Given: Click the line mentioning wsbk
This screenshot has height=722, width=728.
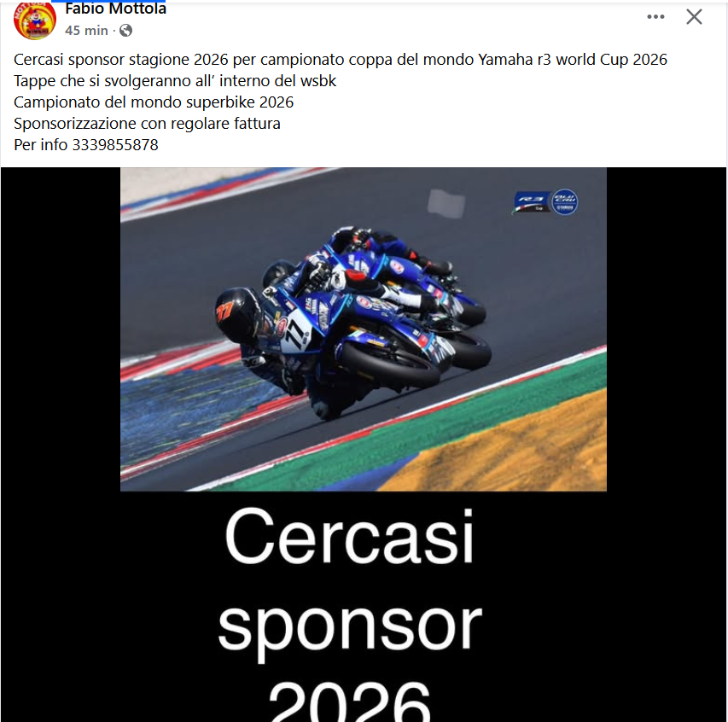Looking at the screenshot, I should [x=175, y=81].
